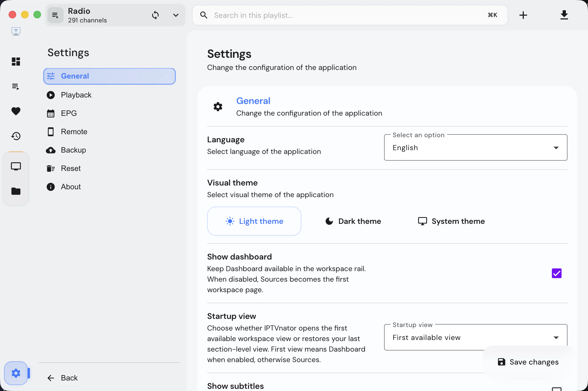The height and width of the screenshot is (391, 588).
Task: Click the Show subtitles label
Action: (x=235, y=386)
